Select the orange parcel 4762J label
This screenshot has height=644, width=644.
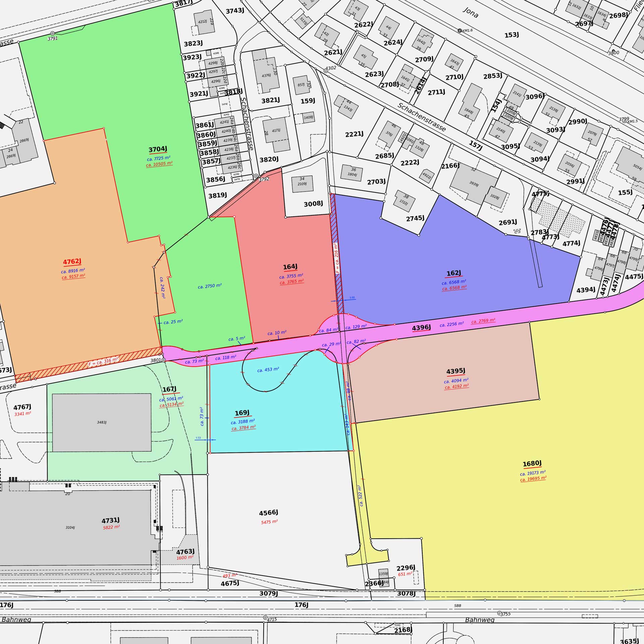point(72,262)
